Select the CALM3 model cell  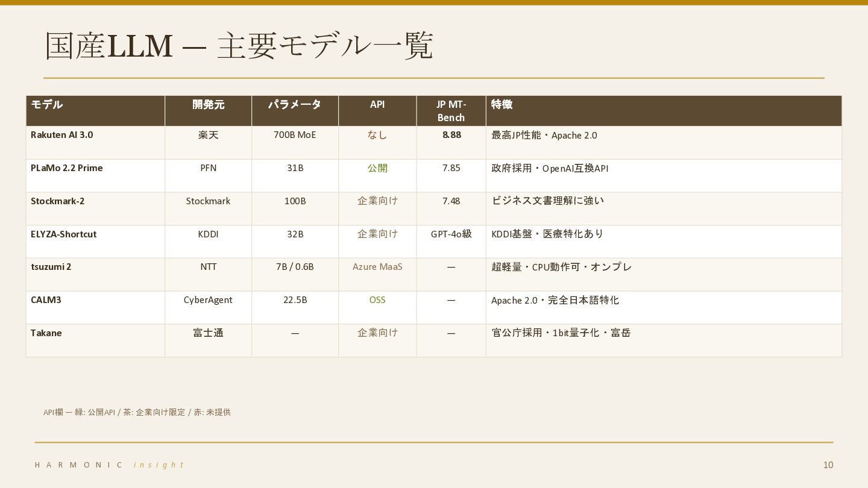coord(95,308)
